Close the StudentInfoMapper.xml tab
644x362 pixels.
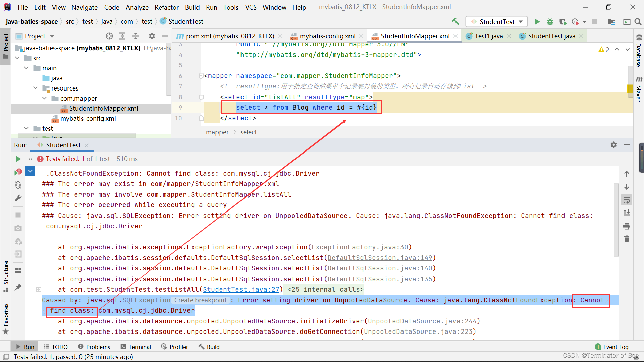tap(455, 36)
